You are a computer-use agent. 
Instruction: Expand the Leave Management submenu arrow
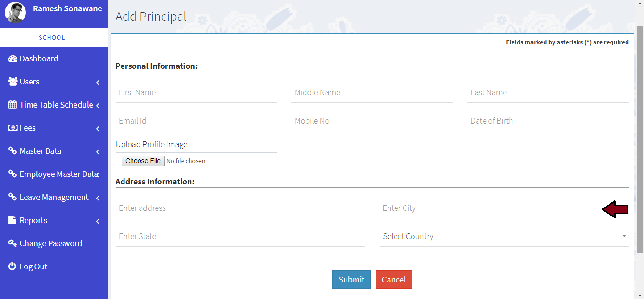[x=98, y=198]
